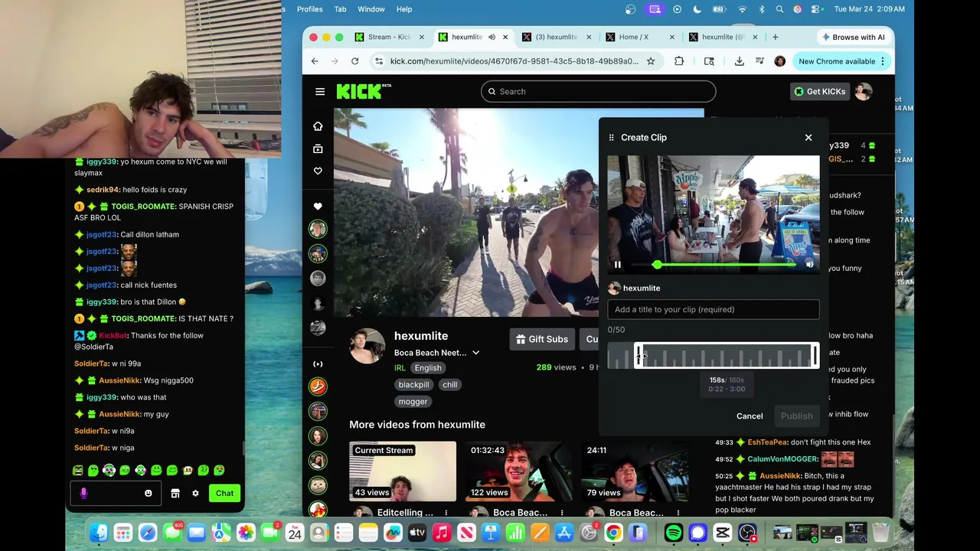Click Browse with AI button

[x=852, y=37]
